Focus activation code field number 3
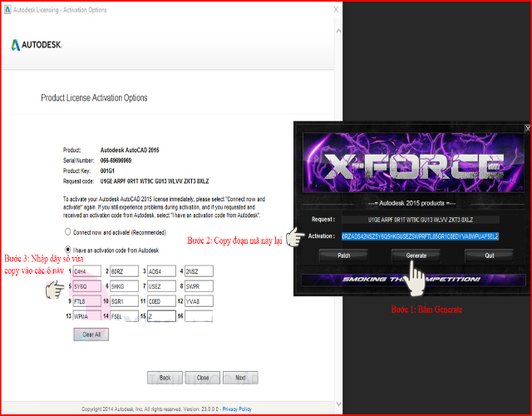 click(x=161, y=271)
